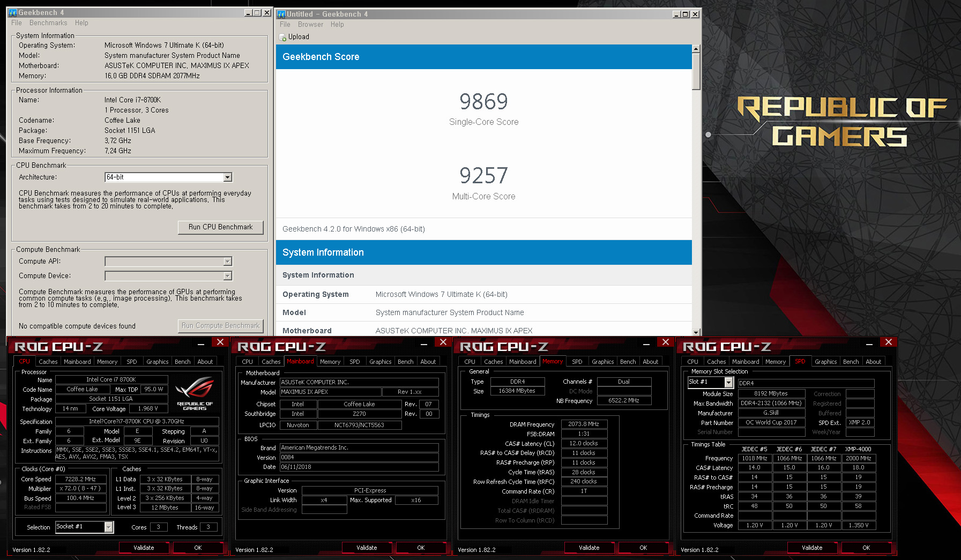Click Run CPU Benchmark button
Viewport: 961px width, 560px height.
point(220,227)
